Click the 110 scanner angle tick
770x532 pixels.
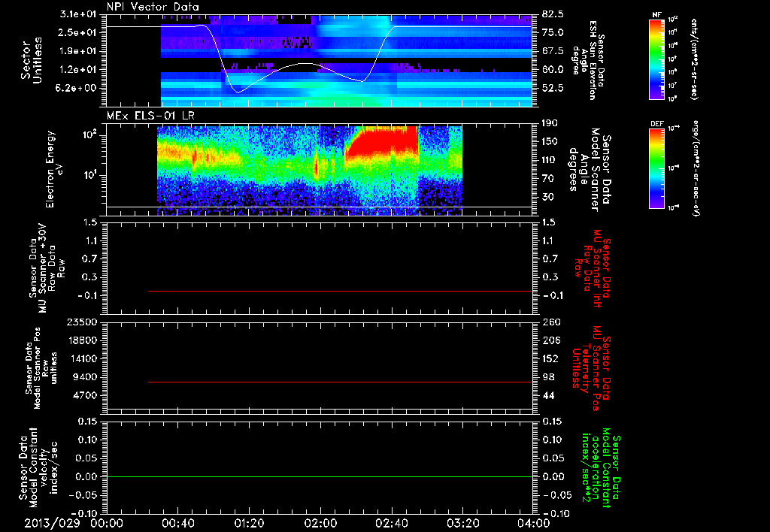(x=550, y=160)
